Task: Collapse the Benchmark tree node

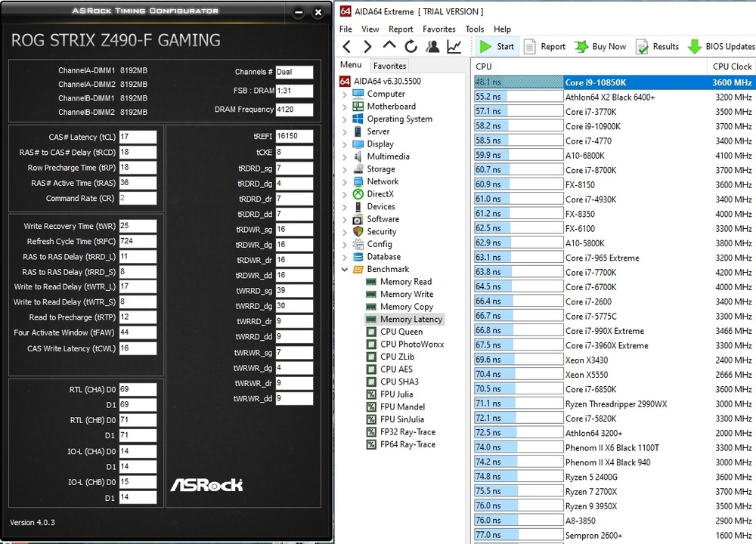Action: 344,269
